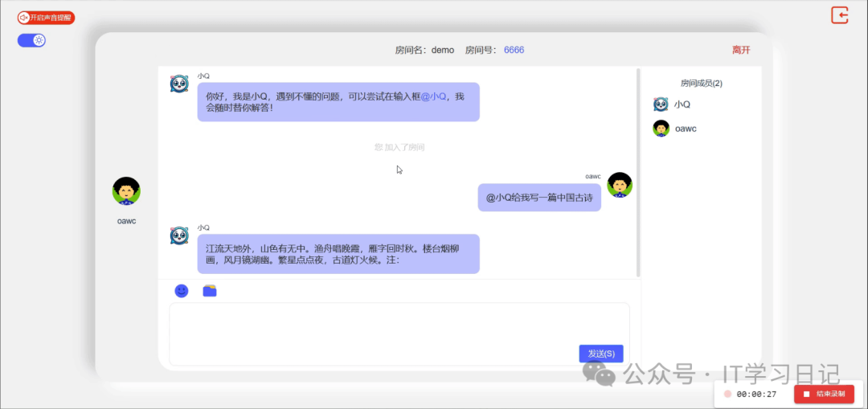This screenshot has height=409, width=868.
Task: Click 小Q's avatar in the member list
Action: 661,104
